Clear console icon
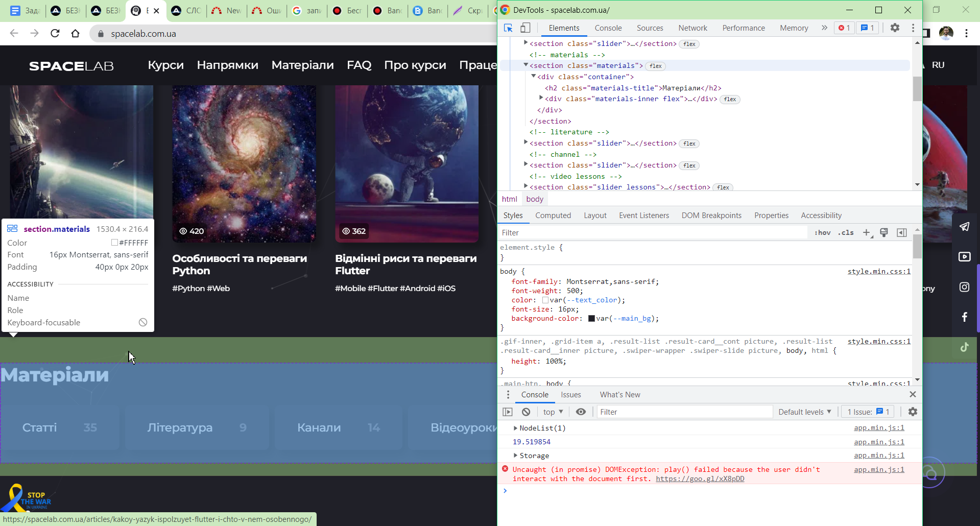 [x=526, y=412]
